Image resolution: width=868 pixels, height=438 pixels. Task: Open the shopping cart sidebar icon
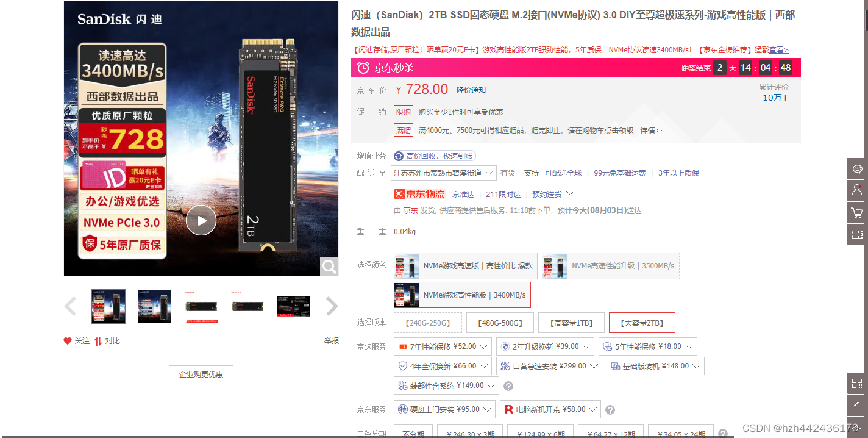point(857,212)
